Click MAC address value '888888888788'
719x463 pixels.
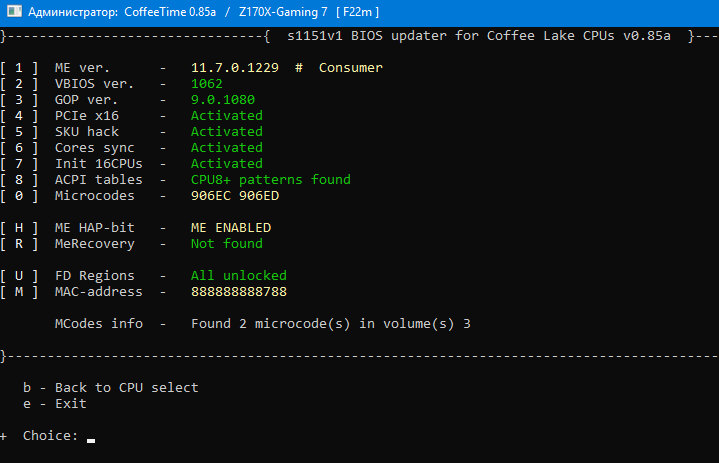(239, 292)
